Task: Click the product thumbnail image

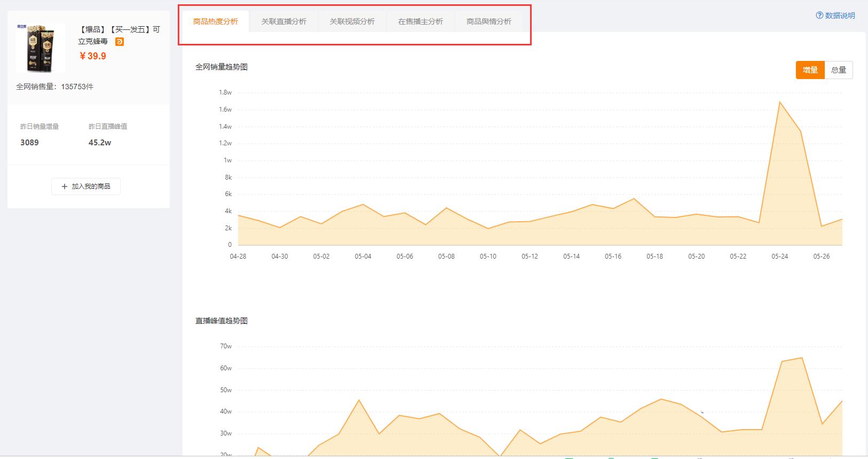Action: pos(41,48)
